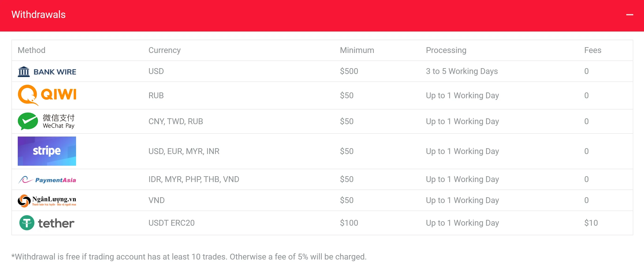Select the PaymentAsia logo
This screenshot has height=274, width=644.
click(47, 179)
